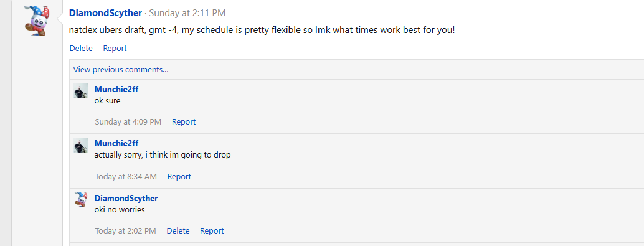
Task: Delete the 'oki no worries' comment
Action: 178,231
